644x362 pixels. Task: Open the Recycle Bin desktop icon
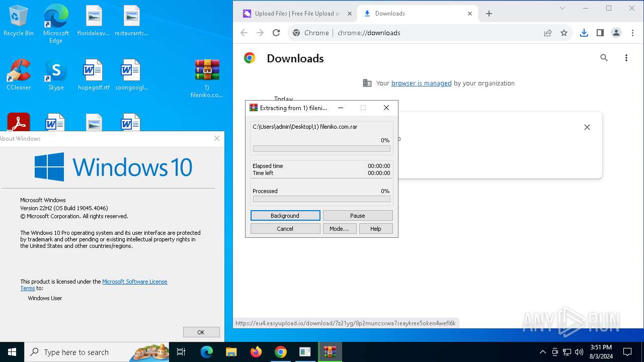pos(19,21)
